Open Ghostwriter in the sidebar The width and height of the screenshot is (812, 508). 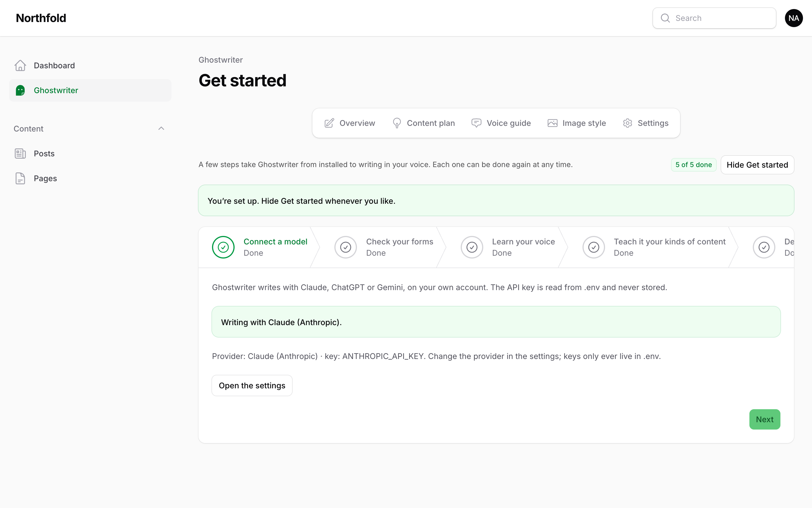click(x=90, y=90)
